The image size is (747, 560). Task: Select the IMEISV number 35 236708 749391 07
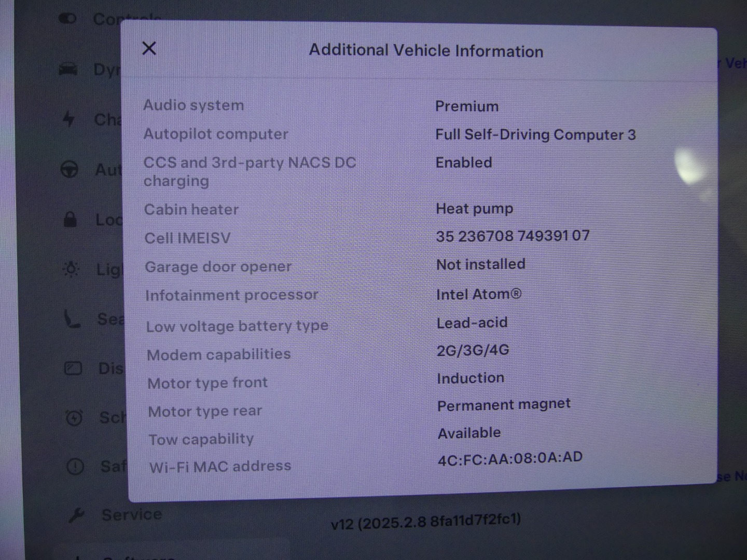click(513, 236)
